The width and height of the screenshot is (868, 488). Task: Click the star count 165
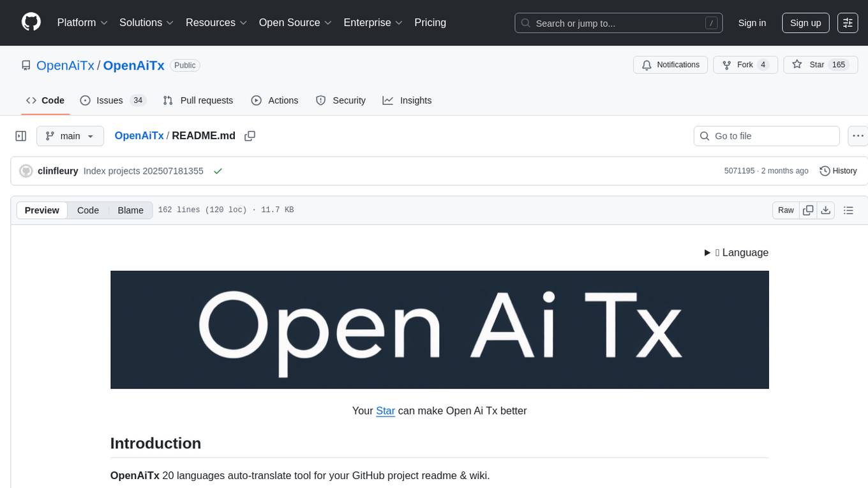click(x=839, y=65)
